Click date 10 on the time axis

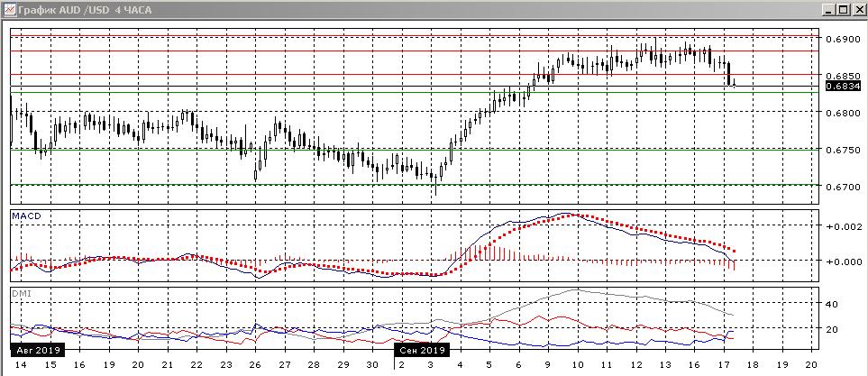[576, 364]
